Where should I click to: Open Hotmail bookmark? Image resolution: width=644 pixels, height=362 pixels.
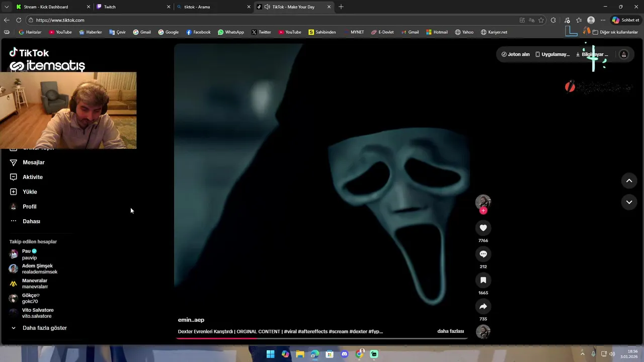(x=437, y=32)
